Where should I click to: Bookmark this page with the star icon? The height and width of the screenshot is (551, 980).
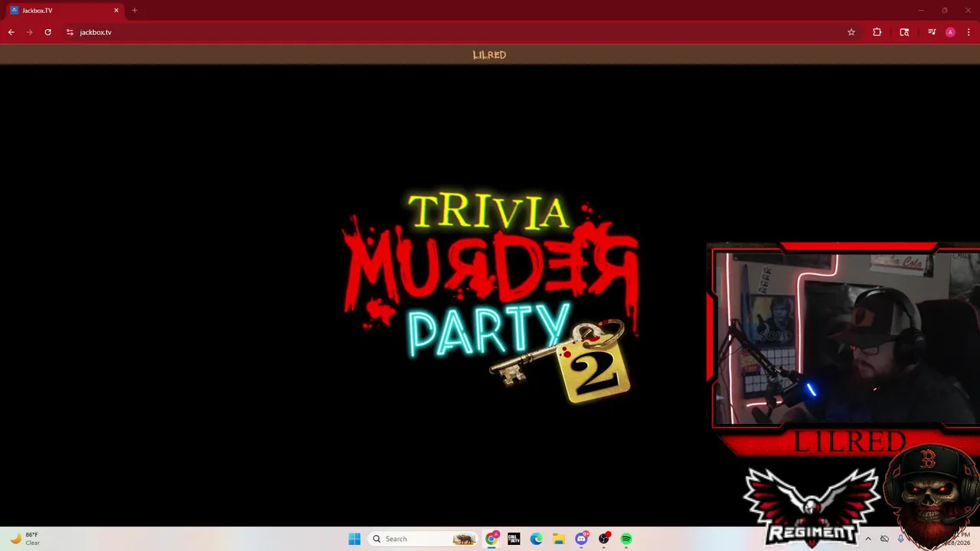coord(851,32)
